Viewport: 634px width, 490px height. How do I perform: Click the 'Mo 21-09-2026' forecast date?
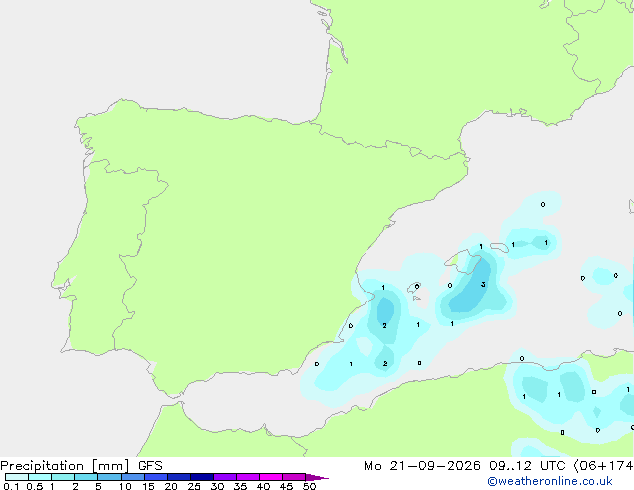[422, 466]
